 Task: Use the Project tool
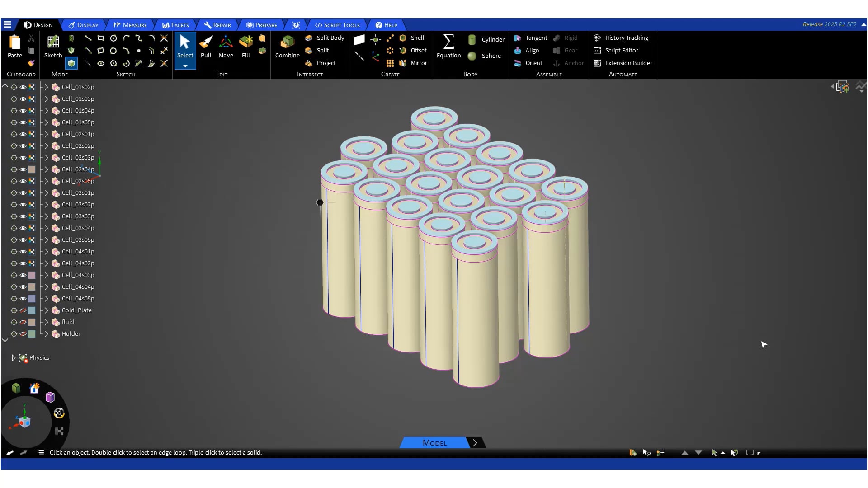pos(320,63)
